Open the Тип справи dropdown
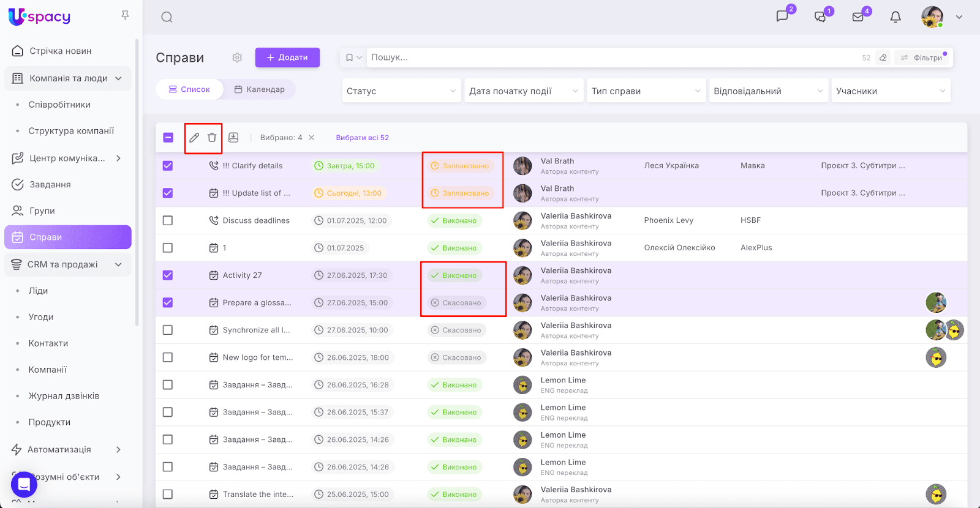The image size is (980, 508). coord(646,91)
